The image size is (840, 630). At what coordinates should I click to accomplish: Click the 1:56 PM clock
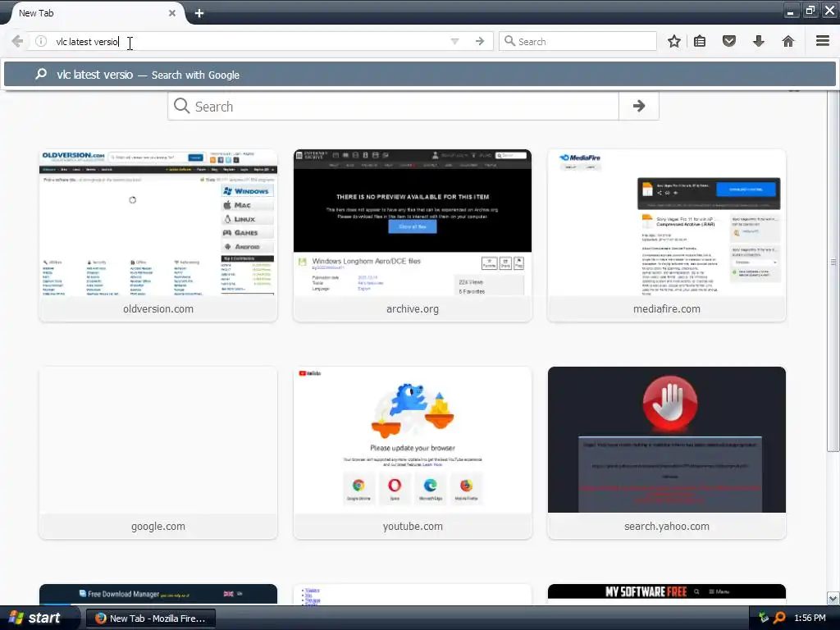[810, 618]
